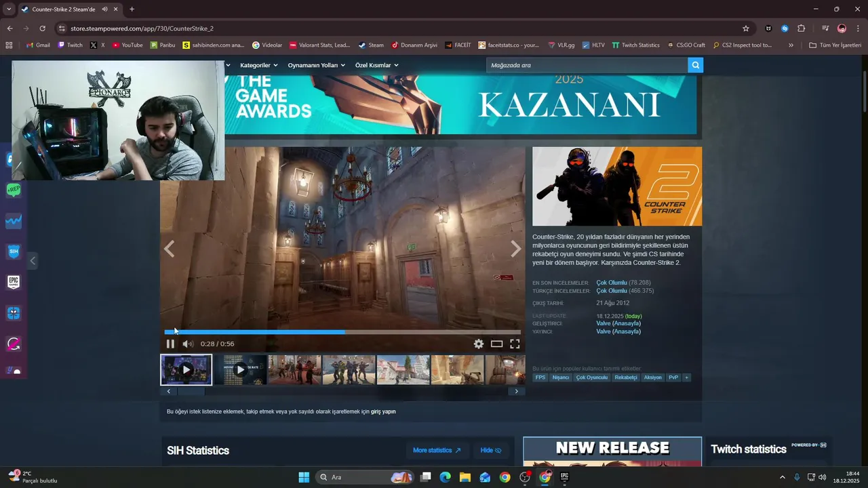Open the price chart sidebar icon
Screen dimensions: 868x488
[x=14, y=222]
